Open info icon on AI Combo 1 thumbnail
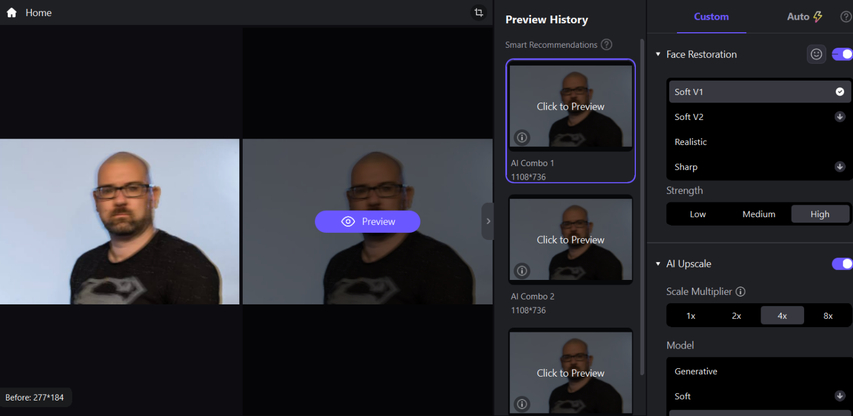Image resolution: width=853 pixels, height=416 pixels. point(522,137)
